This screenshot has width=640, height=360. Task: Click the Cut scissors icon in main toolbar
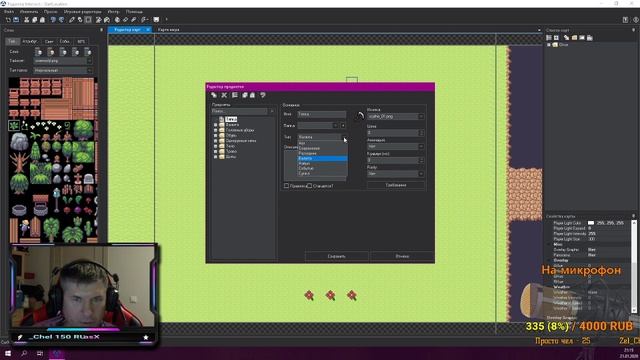pyautogui.click(x=27, y=20)
